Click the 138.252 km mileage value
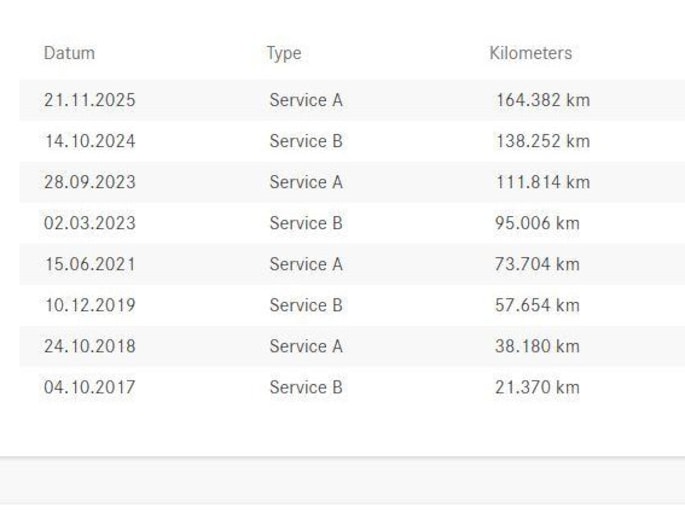Viewport: 685px width, 513px height. 542,141
